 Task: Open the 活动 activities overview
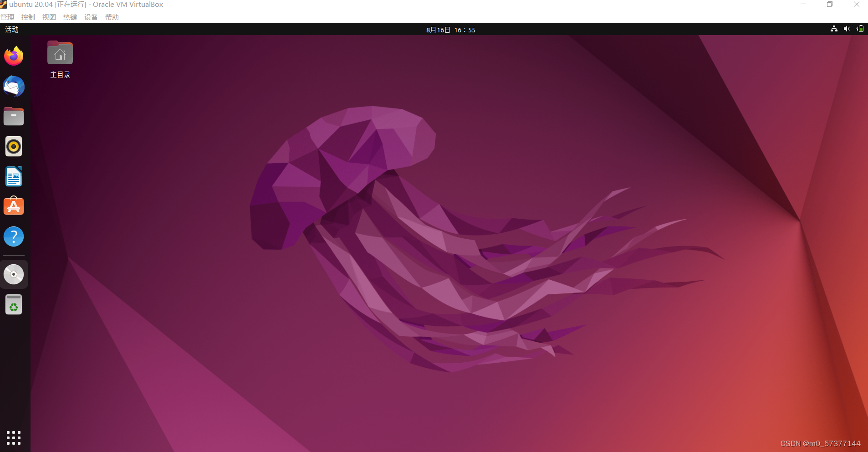point(12,30)
